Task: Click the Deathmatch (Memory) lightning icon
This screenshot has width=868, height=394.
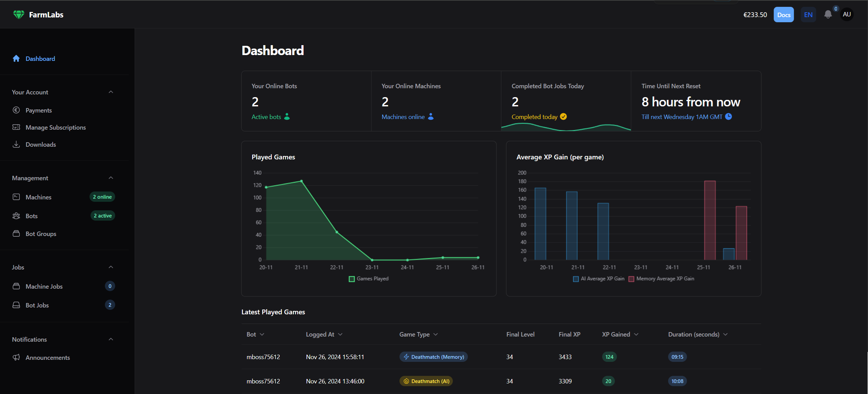Action: (x=406, y=357)
